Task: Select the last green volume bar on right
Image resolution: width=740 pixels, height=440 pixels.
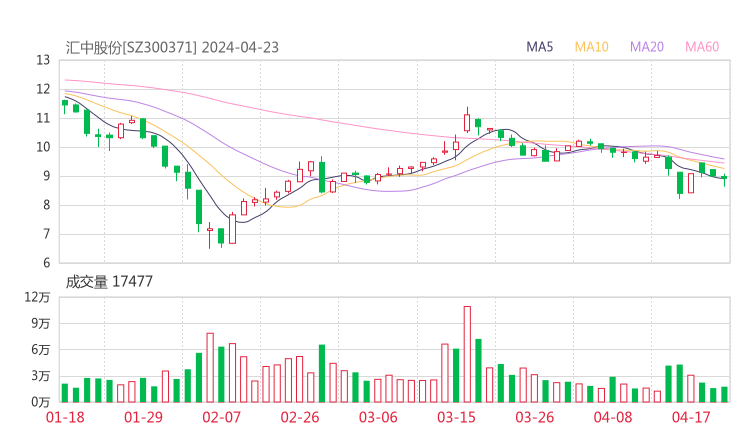Action: point(724,395)
